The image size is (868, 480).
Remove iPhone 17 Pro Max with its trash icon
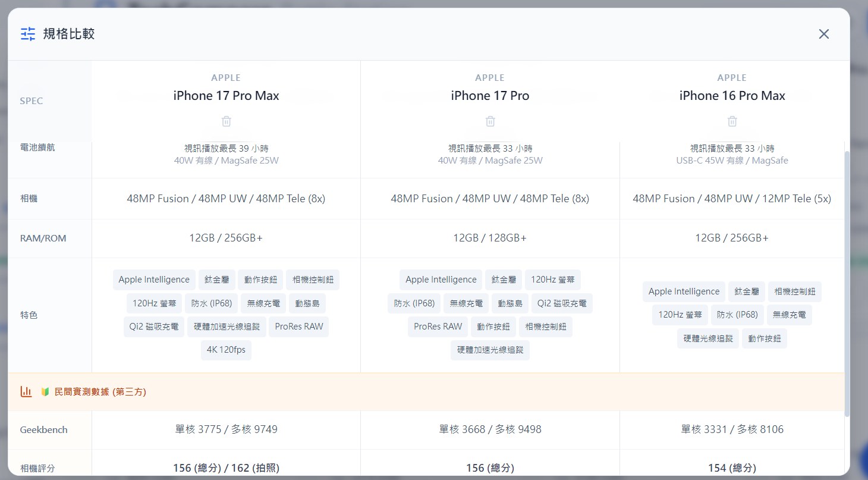point(226,121)
